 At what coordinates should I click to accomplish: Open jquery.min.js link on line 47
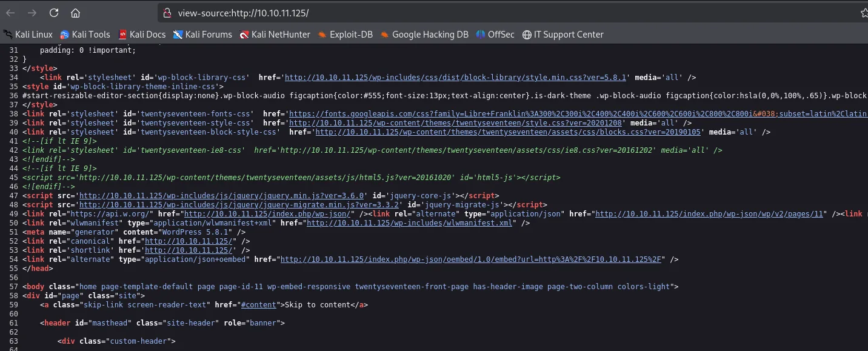[x=221, y=195]
